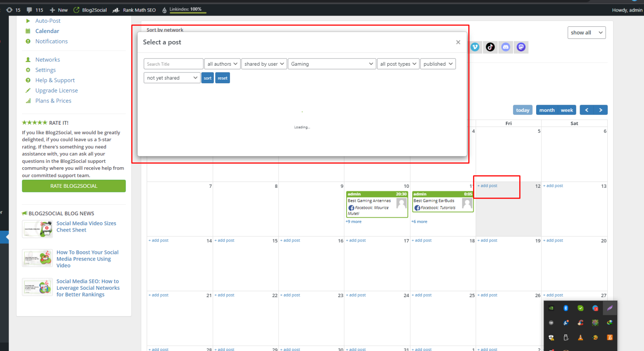Open Settings from the sidebar
Image resolution: width=644 pixels, height=351 pixels.
pos(46,70)
